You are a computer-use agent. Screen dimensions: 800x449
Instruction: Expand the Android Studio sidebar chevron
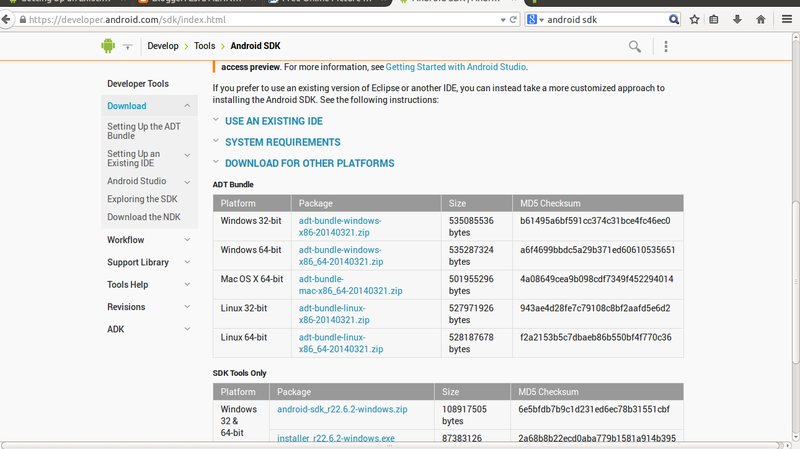187,182
